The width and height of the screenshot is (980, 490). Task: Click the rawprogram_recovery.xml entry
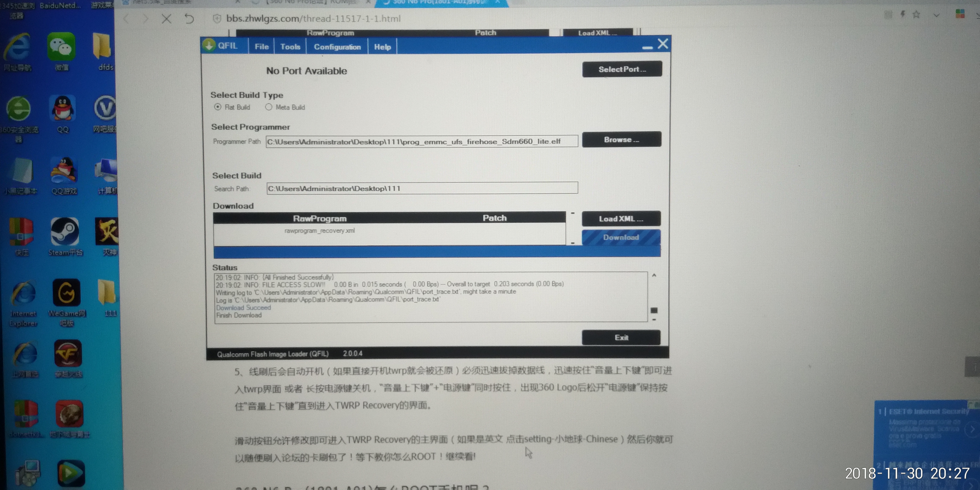[x=320, y=231]
